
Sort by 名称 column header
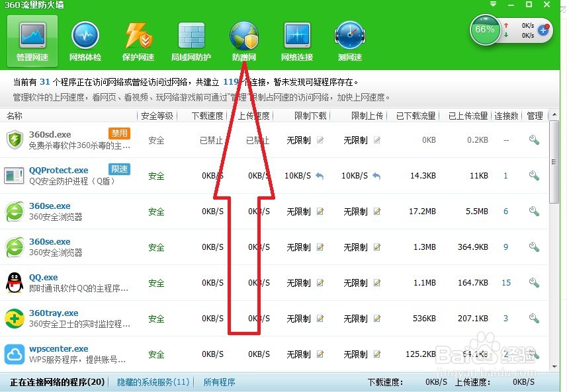(x=15, y=116)
